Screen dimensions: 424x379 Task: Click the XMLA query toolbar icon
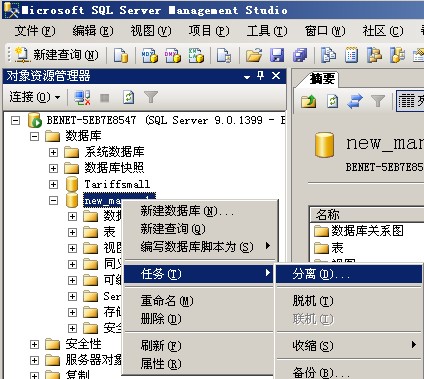click(196, 55)
